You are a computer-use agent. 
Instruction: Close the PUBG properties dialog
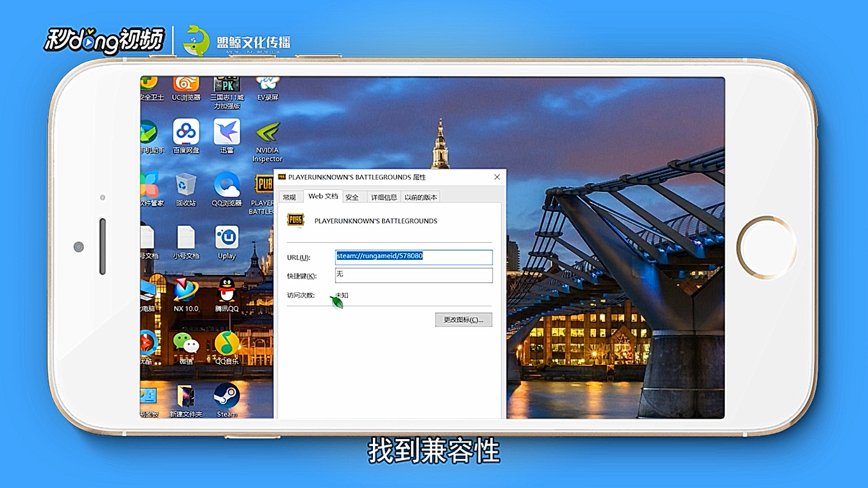497,177
